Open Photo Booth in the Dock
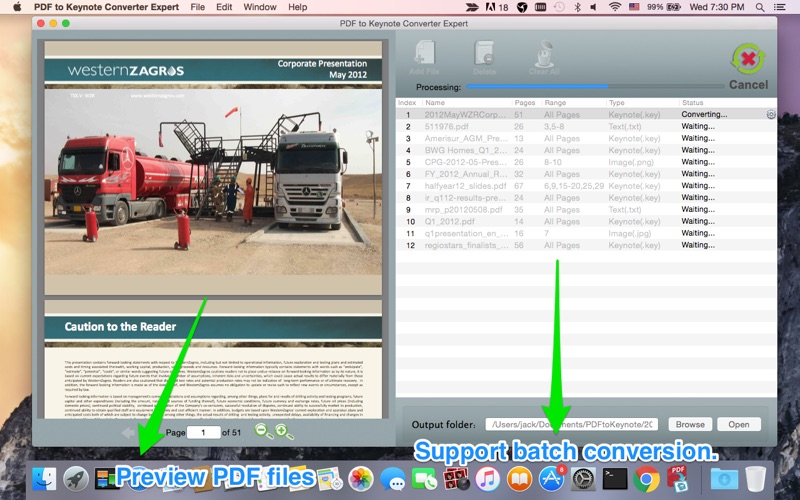 [456, 479]
